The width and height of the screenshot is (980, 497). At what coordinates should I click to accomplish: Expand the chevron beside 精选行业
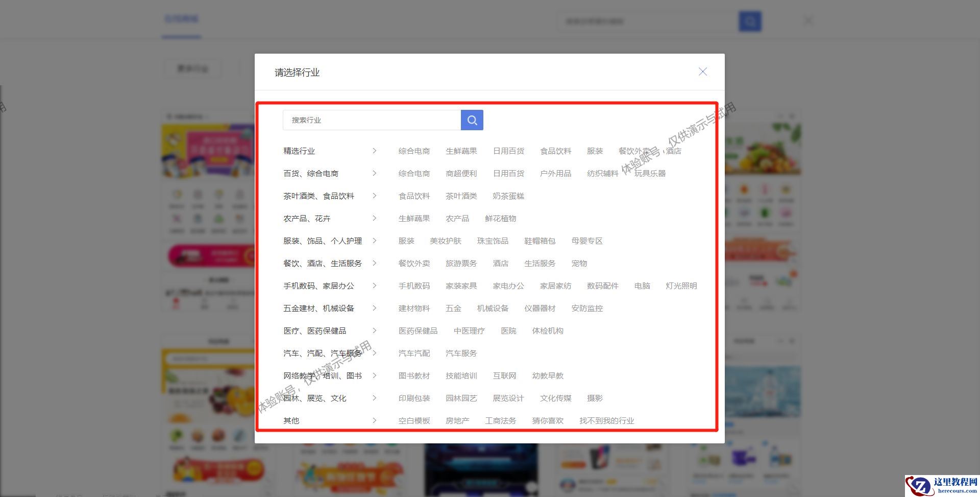click(374, 151)
